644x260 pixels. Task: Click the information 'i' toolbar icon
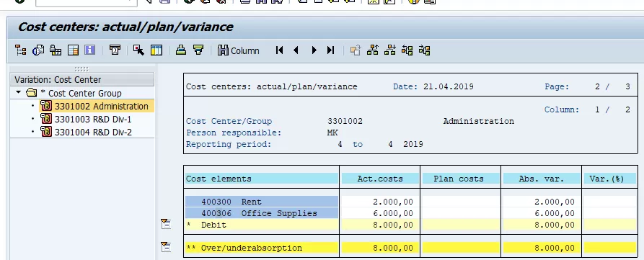click(90, 50)
